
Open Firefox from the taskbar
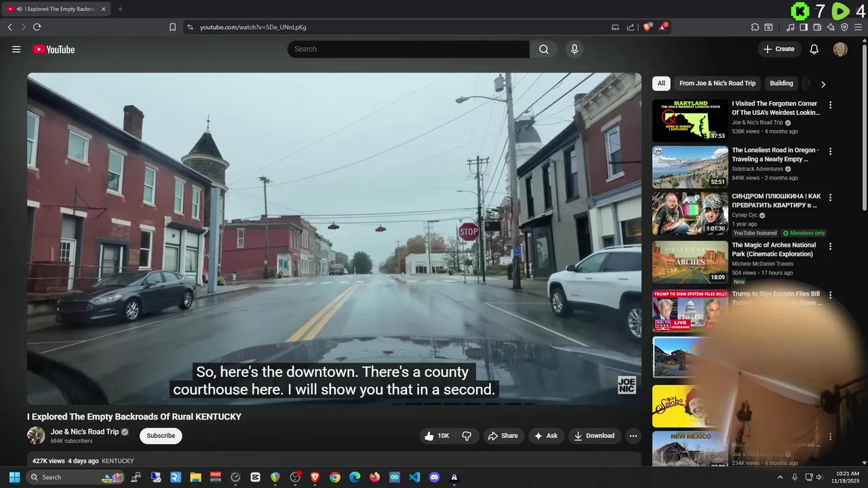[375, 477]
